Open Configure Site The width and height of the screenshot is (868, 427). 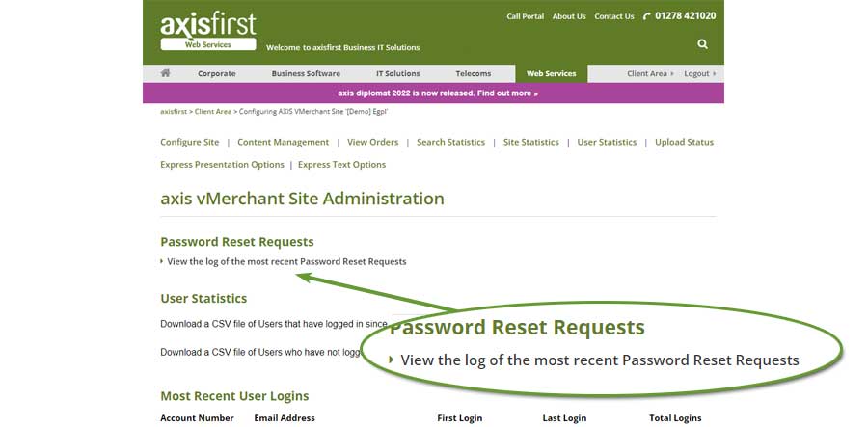point(189,142)
